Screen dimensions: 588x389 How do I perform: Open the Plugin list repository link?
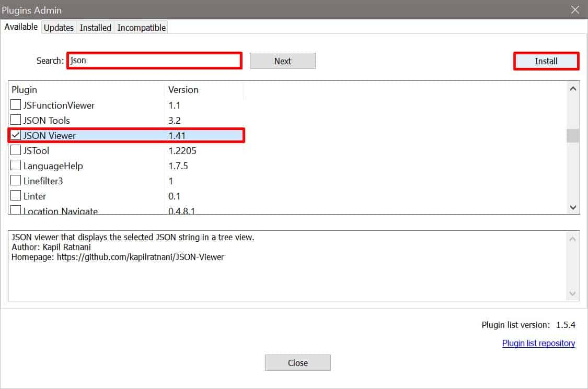point(538,343)
